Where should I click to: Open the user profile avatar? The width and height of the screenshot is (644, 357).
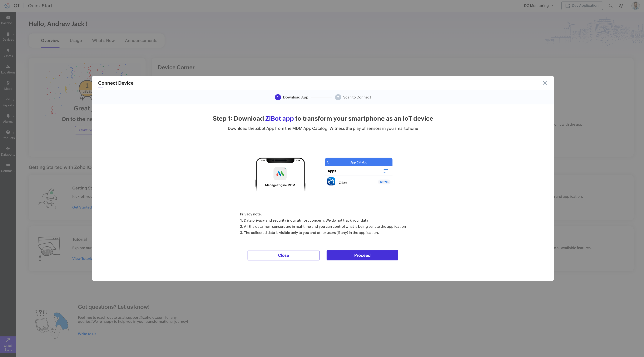coord(635,6)
